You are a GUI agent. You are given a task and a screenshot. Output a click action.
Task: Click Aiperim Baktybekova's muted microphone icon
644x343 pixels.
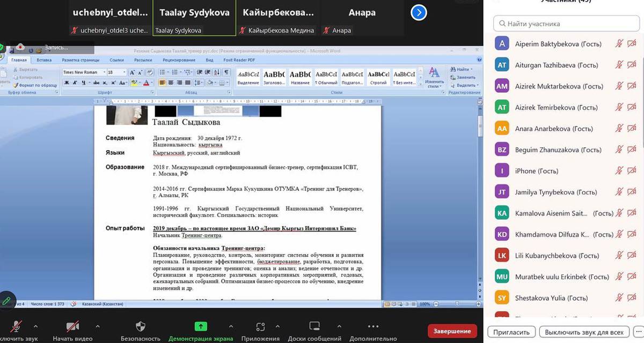point(619,44)
